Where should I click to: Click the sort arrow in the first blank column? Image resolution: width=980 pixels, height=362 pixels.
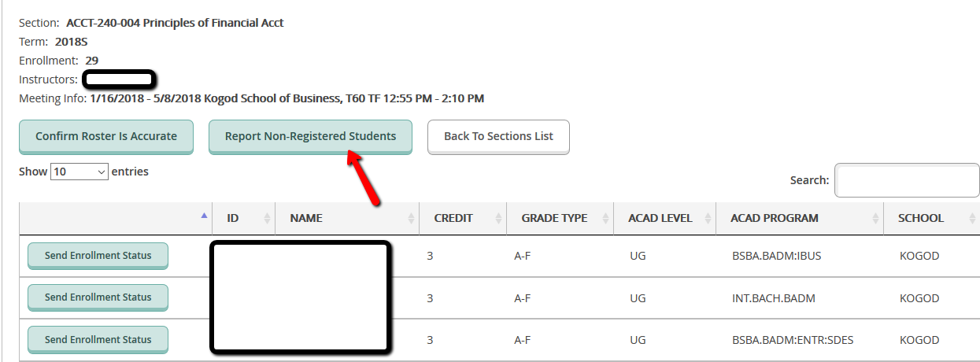click(205, 215)
